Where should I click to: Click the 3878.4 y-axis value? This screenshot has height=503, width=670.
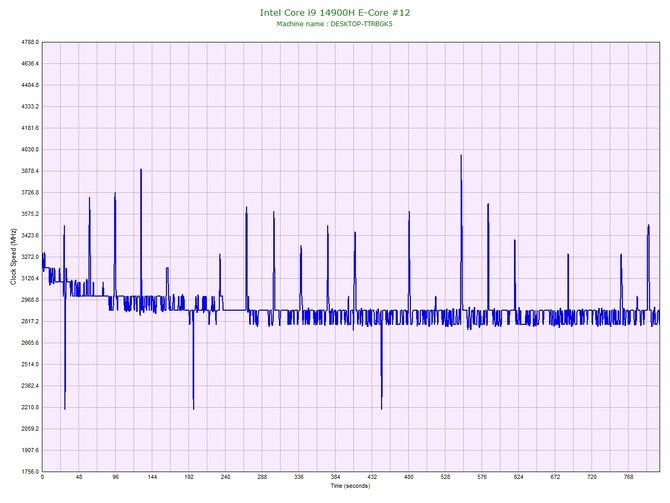pyautogui.click(x=30, y=171)
